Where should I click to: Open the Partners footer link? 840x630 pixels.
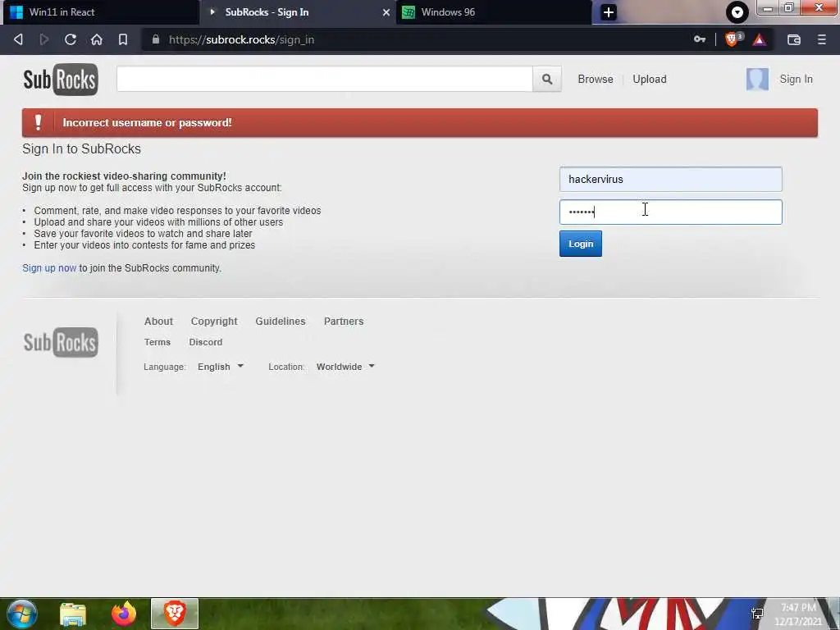click(344, 322)
